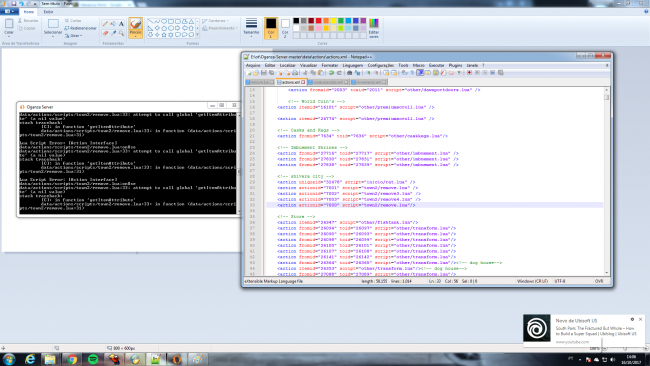Image resolution: width=650 pixels, height=366 pixels.
Task: Open the Localizar menu in Notepad++
Action: (x=287, y=65)
